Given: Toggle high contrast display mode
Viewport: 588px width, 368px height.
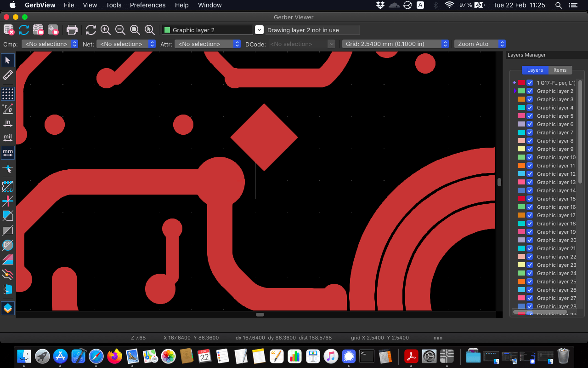Looking at the screenshot, I should (x=8, y=275).
